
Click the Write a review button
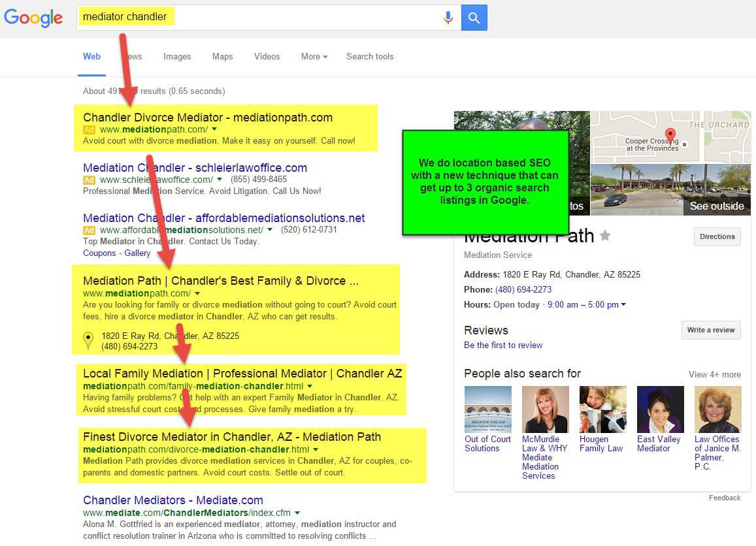point(710,330)
